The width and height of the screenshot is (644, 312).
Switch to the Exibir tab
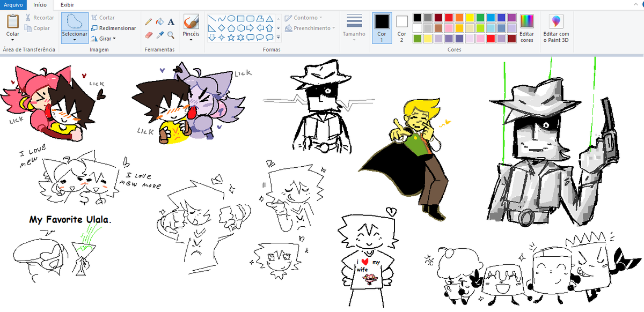click(67, 5)
